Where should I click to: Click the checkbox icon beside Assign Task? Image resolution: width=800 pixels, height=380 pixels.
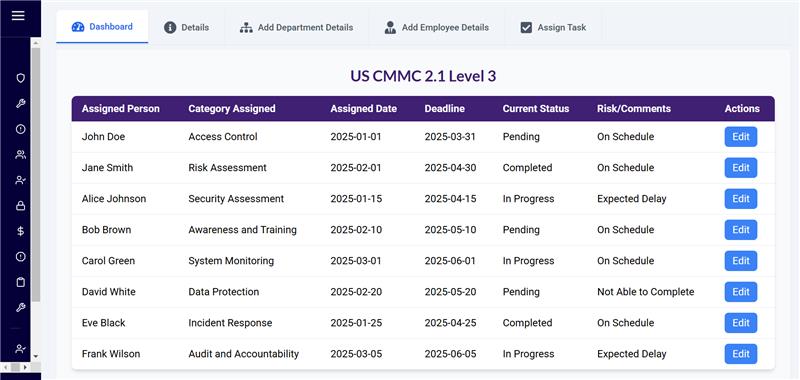click(526, 28)
